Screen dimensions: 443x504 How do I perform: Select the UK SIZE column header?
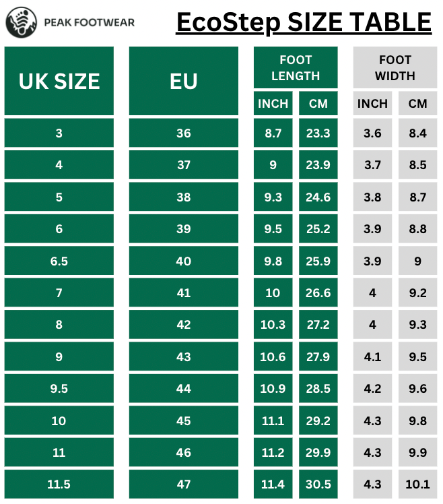tap(59, 81)
